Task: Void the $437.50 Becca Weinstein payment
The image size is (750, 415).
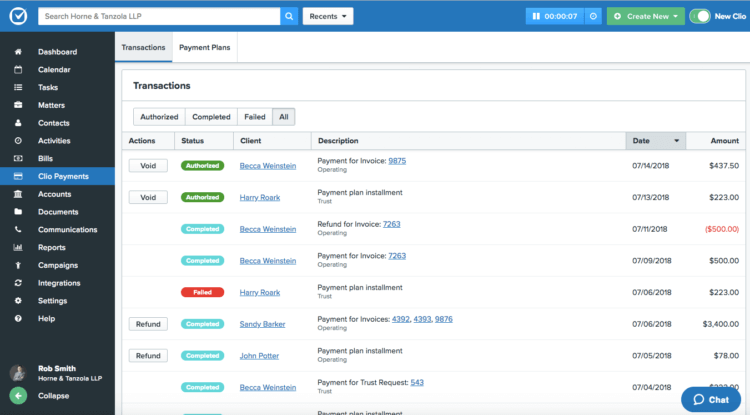Action: pyautogui.click(x=148, y=165)
